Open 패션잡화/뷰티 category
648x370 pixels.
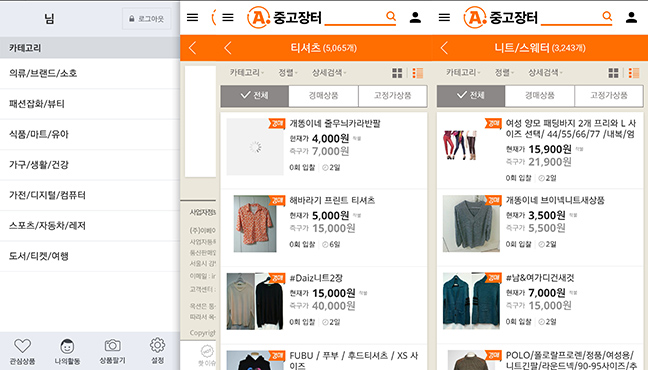90,104
